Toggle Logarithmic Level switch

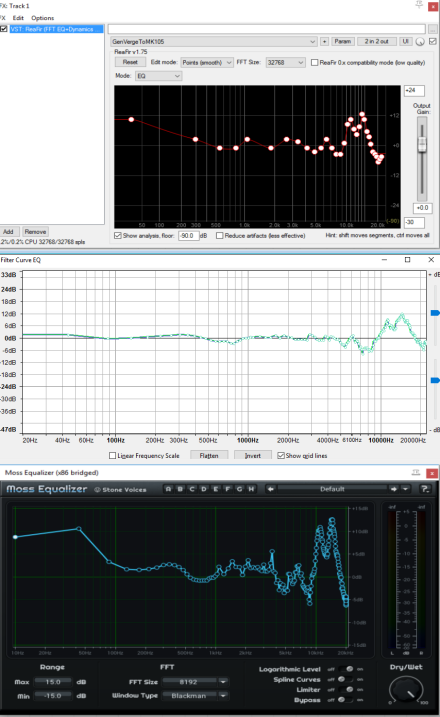[x=346, y=669]
